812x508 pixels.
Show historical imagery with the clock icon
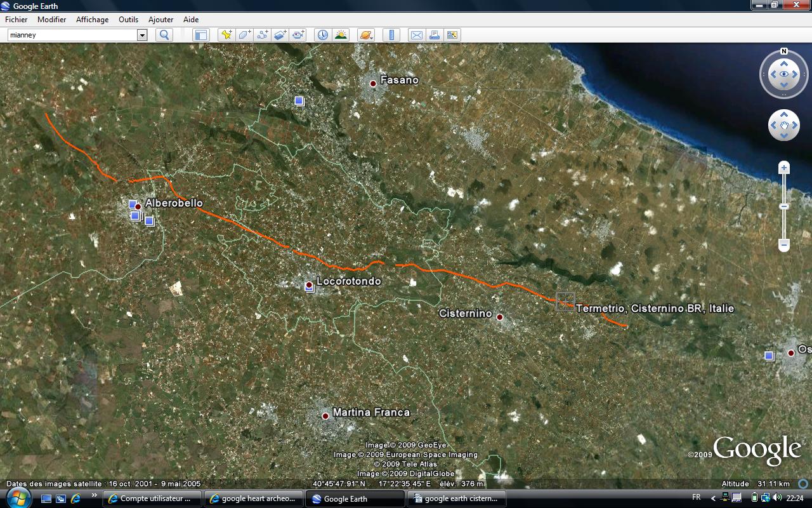tap(323, 35)
